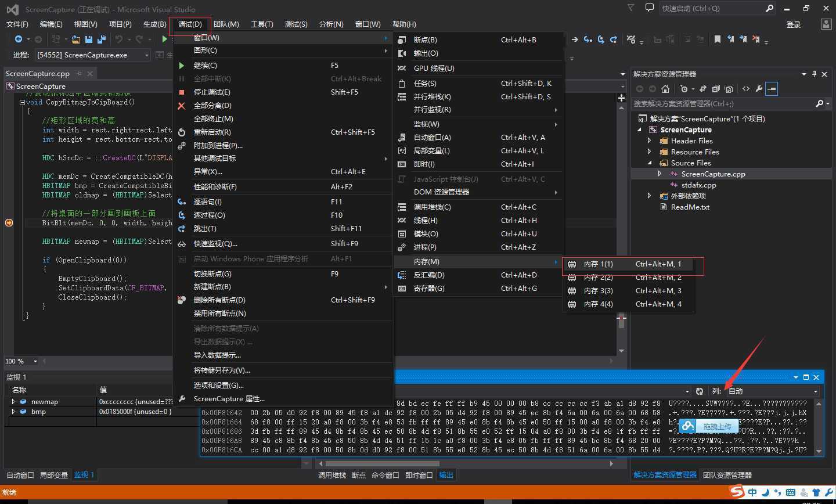Click the memory window horizontal scrollbar thumb
The image size is (836, 504).
tap(382, 463)
